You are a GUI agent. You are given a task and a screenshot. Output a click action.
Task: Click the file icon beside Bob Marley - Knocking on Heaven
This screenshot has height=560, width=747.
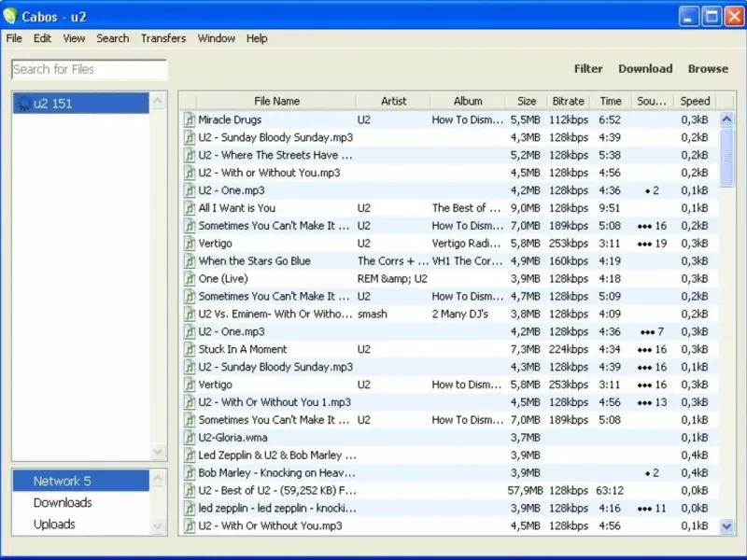pyautogui.click(x=190, y=472)
